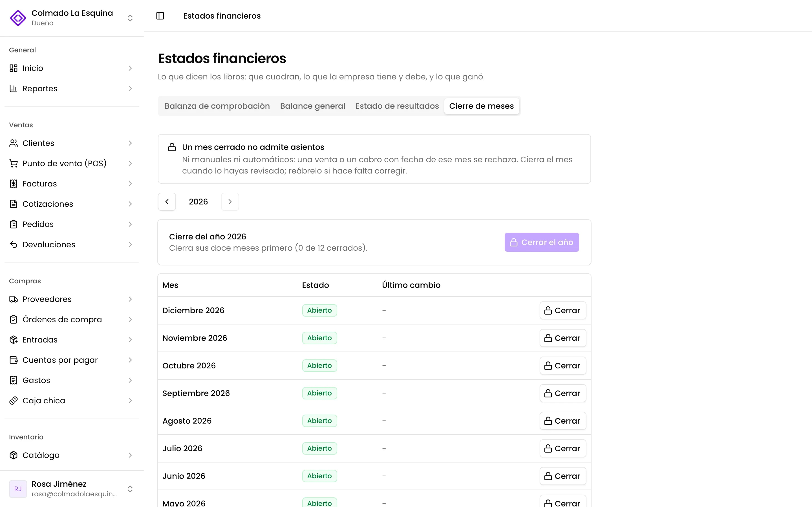
Task: Open the Catálogo box icon
Action: coord(14,455)
